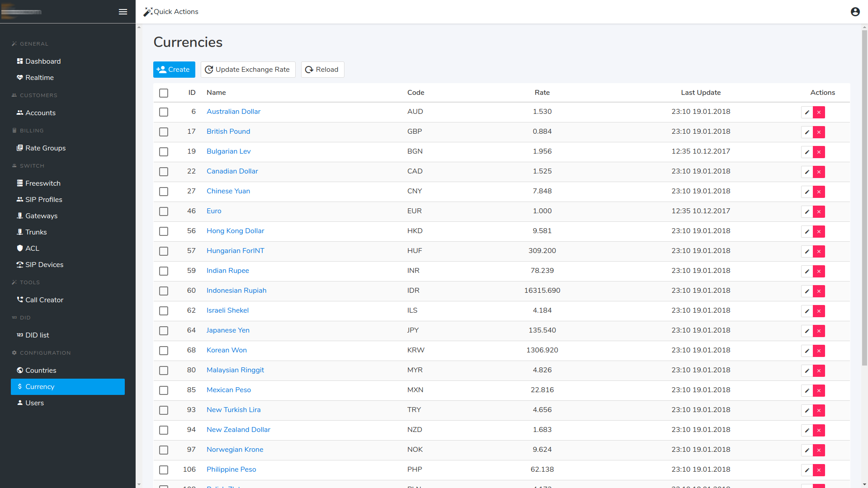This screenshot has height=488, width=868.
Task: Toggle the hamburger sidebar menu
Action: (123, 12)
